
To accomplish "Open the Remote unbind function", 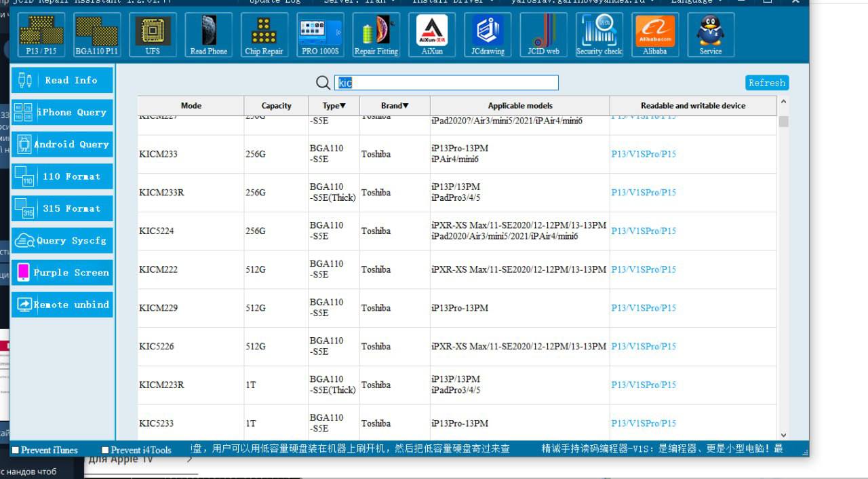I will click(62, 305).
